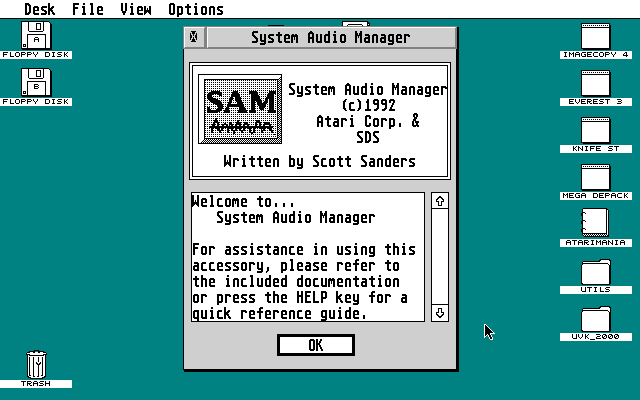Click the welcome text scrollbar track
Image resolution: width=640 pixels, height=400 pixels.
(x=440, y=257)
